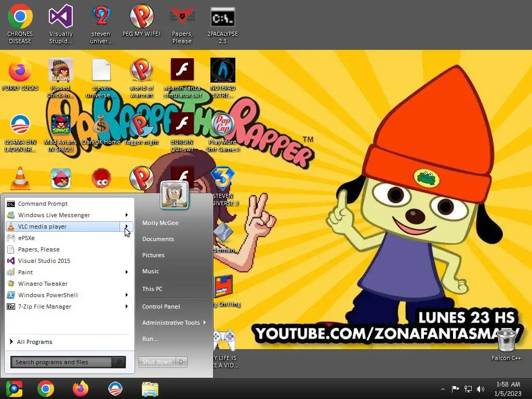The height and width of the screenshot is (399, 532).
Task: Open the Molly McGee user folder link
Action: tap(161, 223)
